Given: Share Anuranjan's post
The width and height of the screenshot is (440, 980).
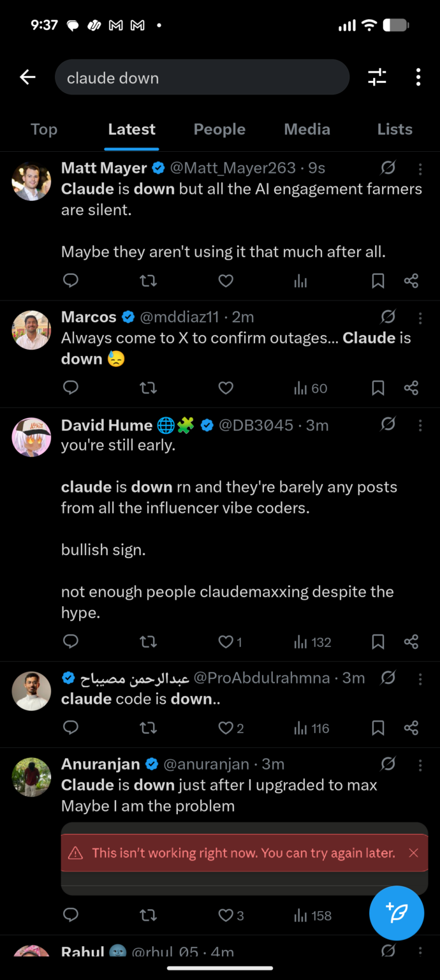Looking at the screenshot, I should 411,915.
